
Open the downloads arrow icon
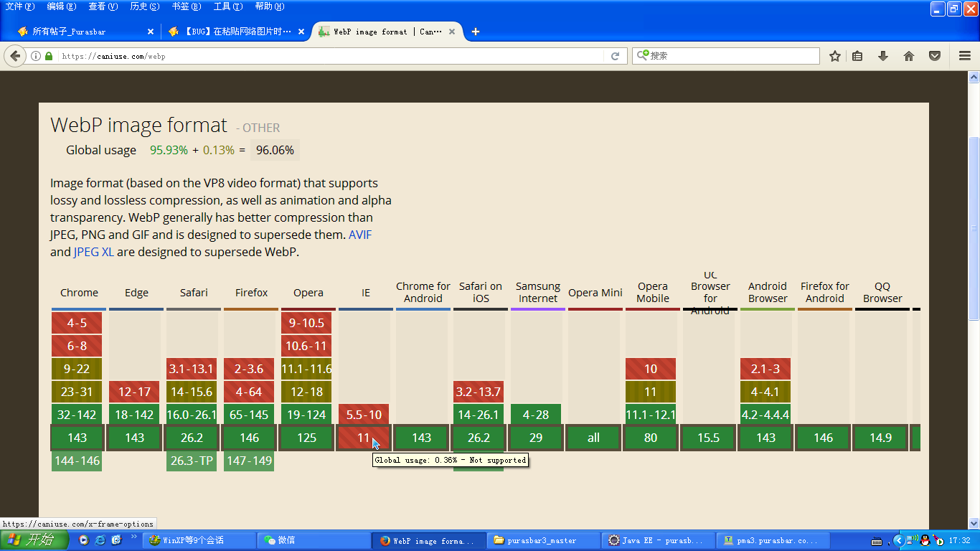(883, 56)
